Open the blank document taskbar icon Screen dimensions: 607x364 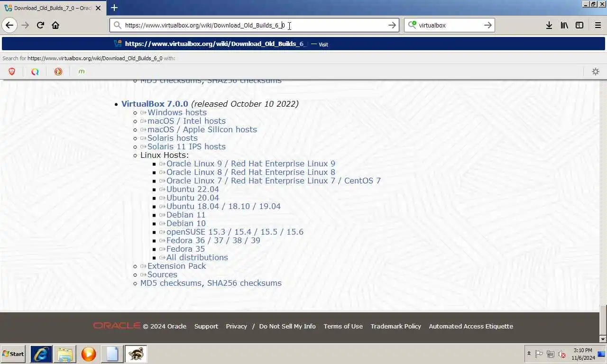112,354
